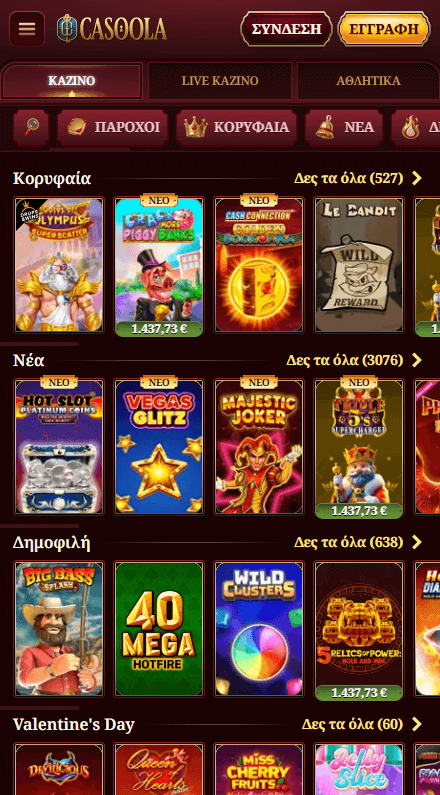Open Δες τα όλα (527) link

tap(349, 178)
